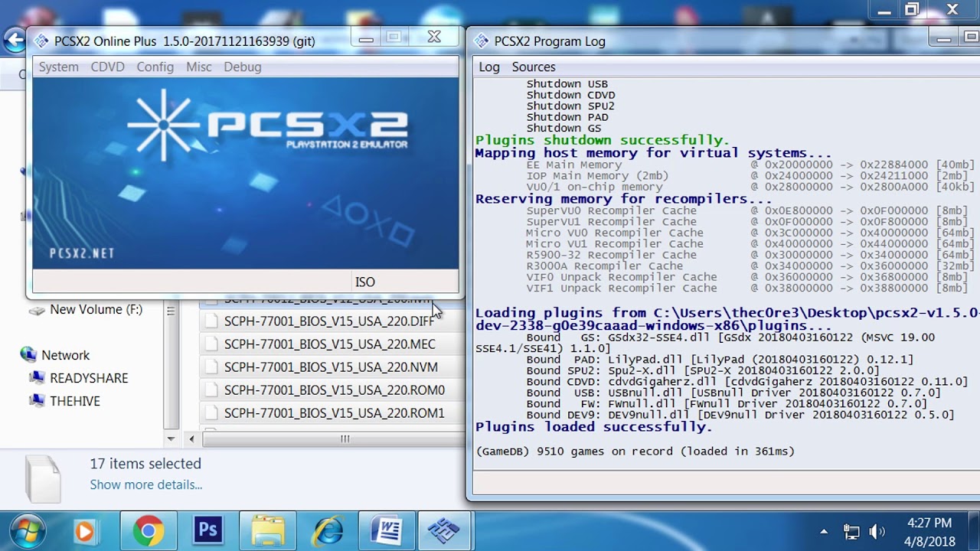
Task: Click the GameDB 9510 games log line
Action: (635, 452)
